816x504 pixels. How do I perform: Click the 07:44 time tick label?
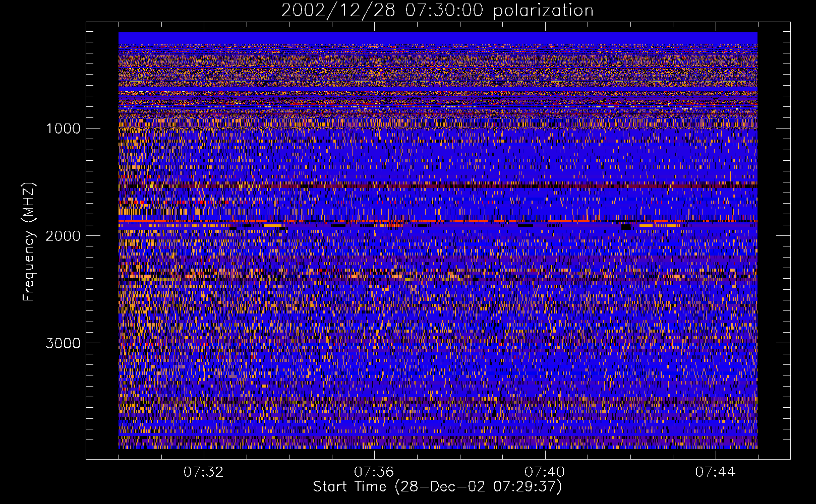pos(715,472)
